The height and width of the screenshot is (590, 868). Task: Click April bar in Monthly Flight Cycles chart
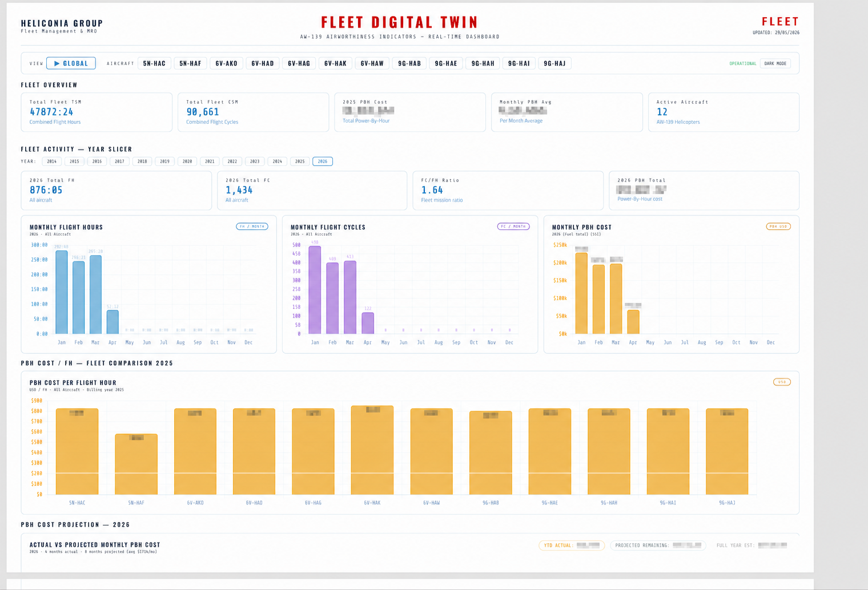pos(368,323)
